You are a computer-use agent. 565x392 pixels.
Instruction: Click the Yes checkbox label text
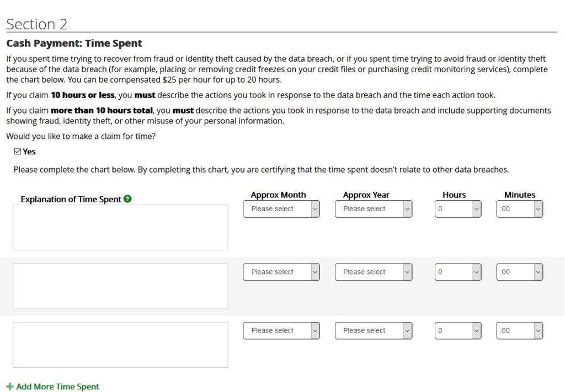point(29,152)
